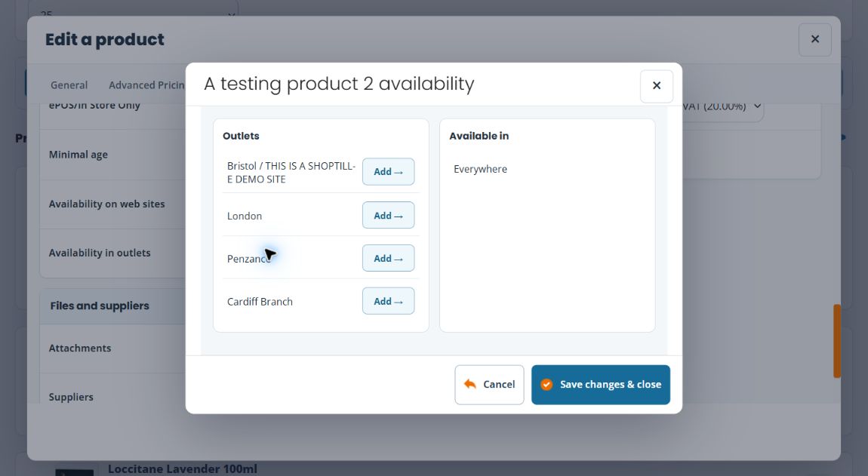Open the Advanced Pricing tab
The image size is (868, 476).
146,84
